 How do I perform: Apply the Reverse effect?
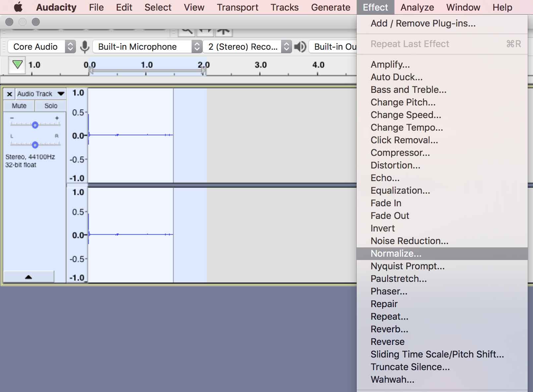442,342
